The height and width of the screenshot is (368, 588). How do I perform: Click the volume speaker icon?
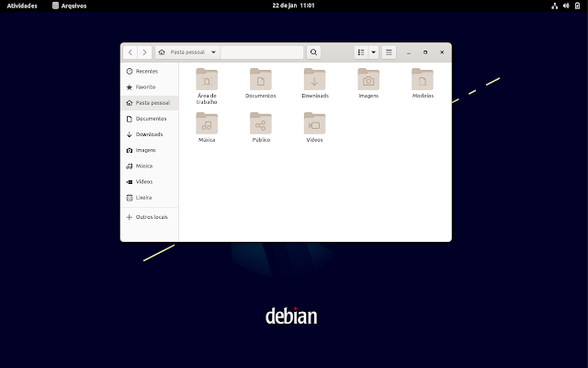pyautogui.click(x=566, y=6)
